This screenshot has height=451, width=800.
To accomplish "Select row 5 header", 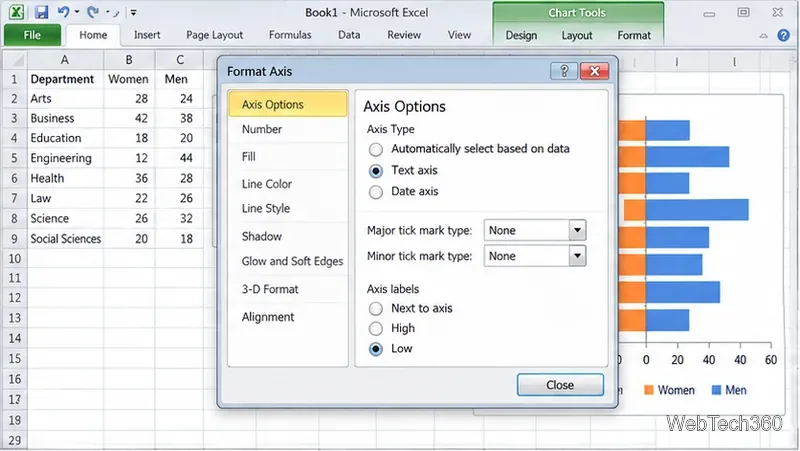I will pyautogui.click(x=14, y=158).
